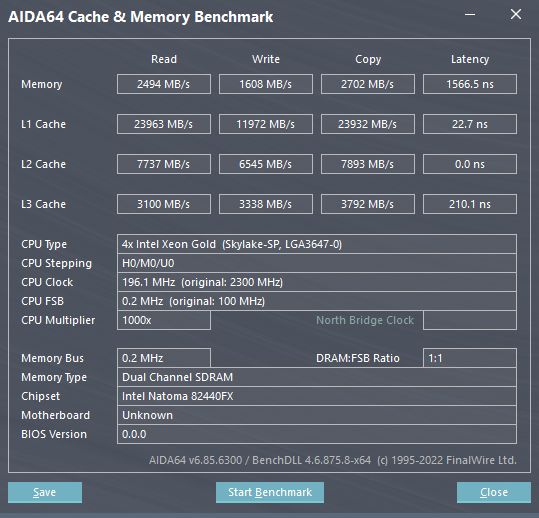Select the Memory Read 2494 MB/s field
Viewport: 539px width, 518px height.
click(164, 84)
